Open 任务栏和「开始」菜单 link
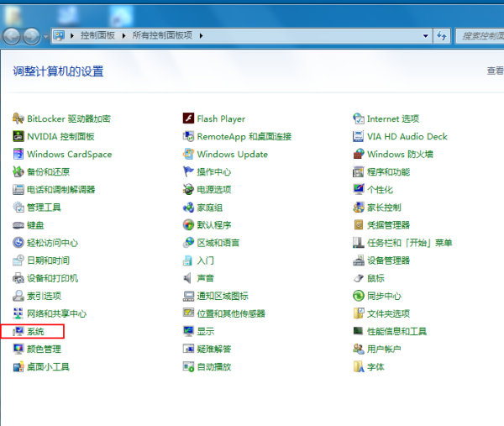504x426 pixels. [410, 243]
